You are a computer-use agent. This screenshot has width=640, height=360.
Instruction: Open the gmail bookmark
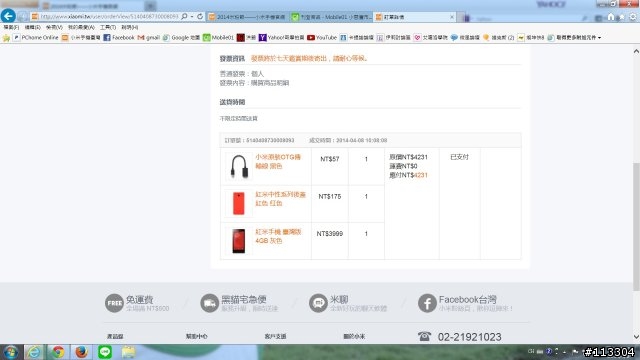(149, 38)
